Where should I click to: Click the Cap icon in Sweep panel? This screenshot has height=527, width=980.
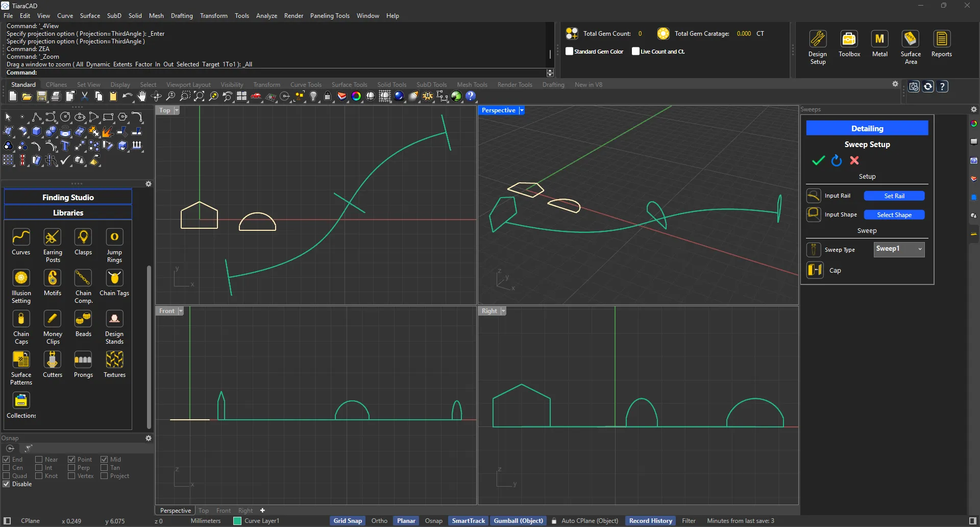[x=815, y=270]
